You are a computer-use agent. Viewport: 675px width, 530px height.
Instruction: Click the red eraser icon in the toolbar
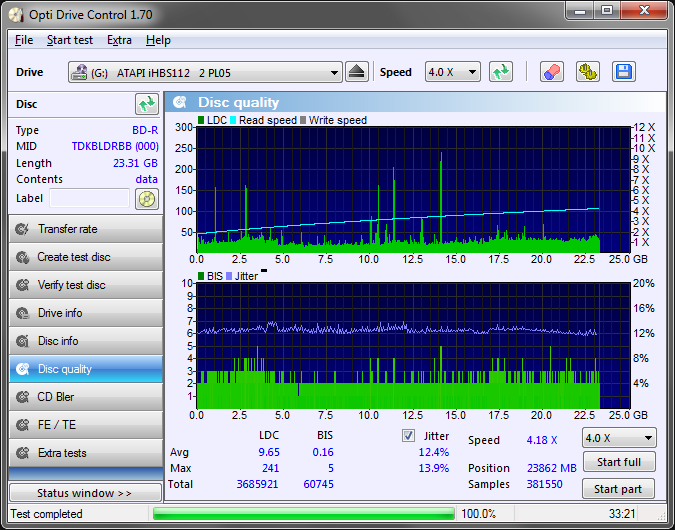[551, 72]
